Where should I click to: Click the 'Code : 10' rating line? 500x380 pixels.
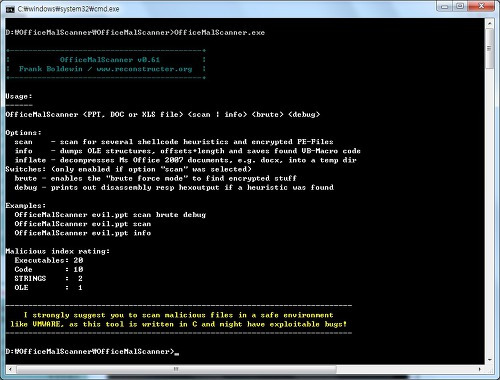tap(49, 269)
